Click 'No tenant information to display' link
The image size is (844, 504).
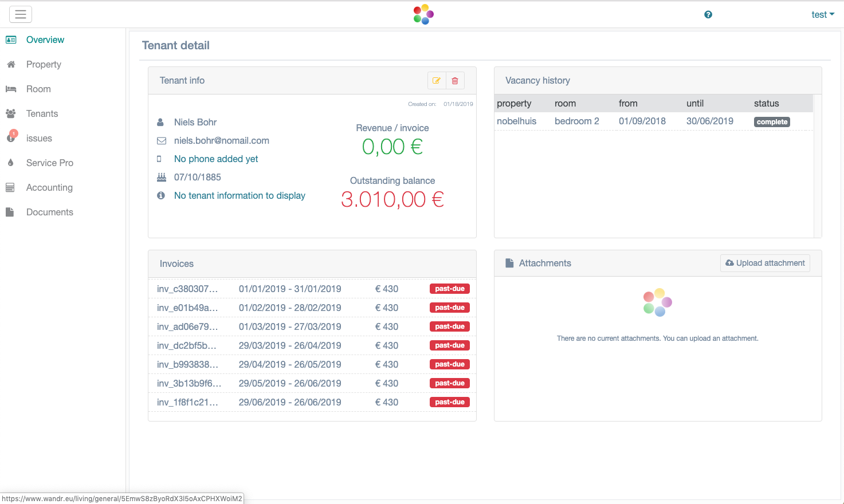(x=240, y=196)
